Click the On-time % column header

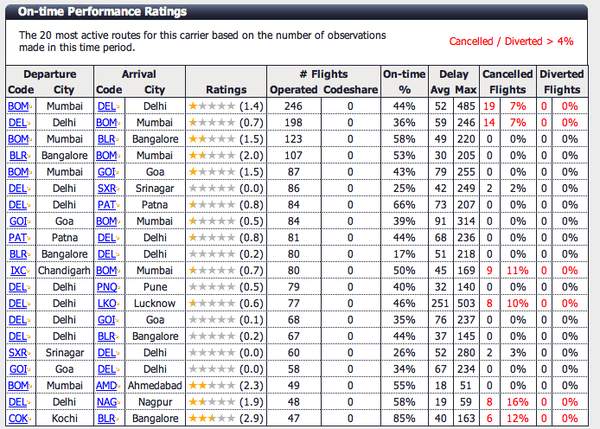click(404, 82)
